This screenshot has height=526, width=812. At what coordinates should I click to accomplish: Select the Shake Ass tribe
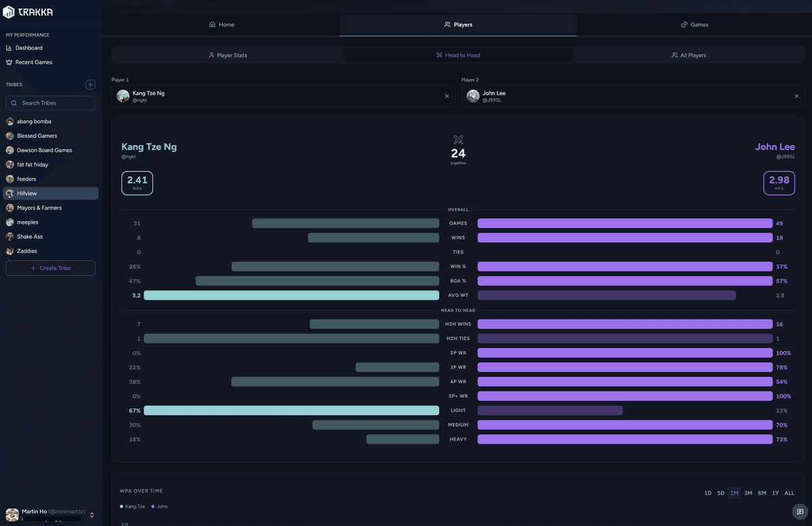coord(50,237)
